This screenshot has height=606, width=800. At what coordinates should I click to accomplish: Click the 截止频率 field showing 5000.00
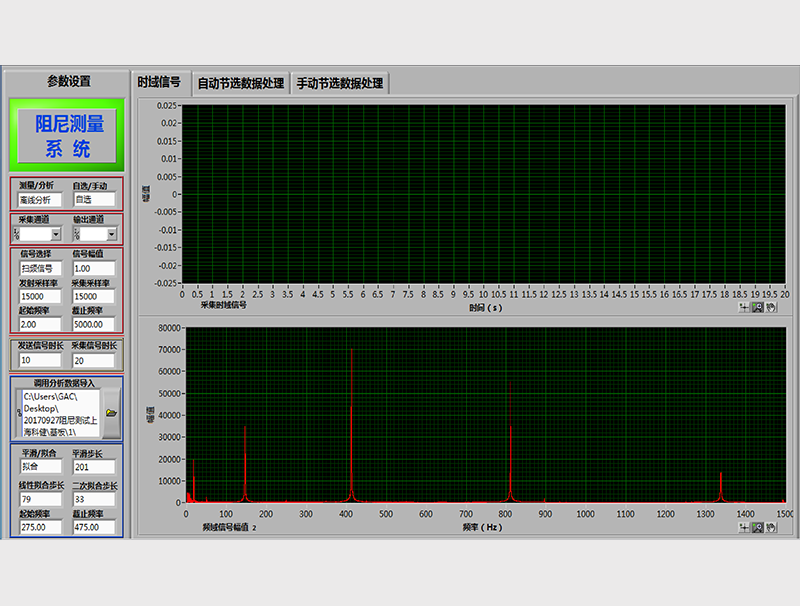pos(94,324)
